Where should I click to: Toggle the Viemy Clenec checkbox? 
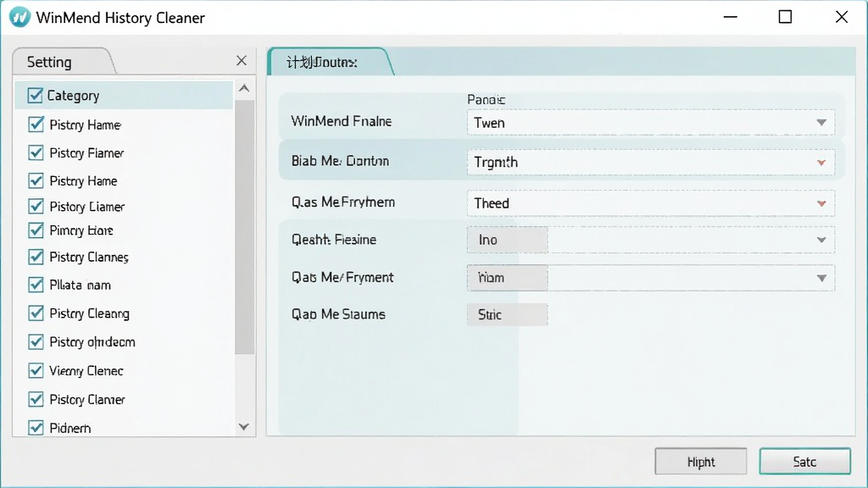point(36,370)
